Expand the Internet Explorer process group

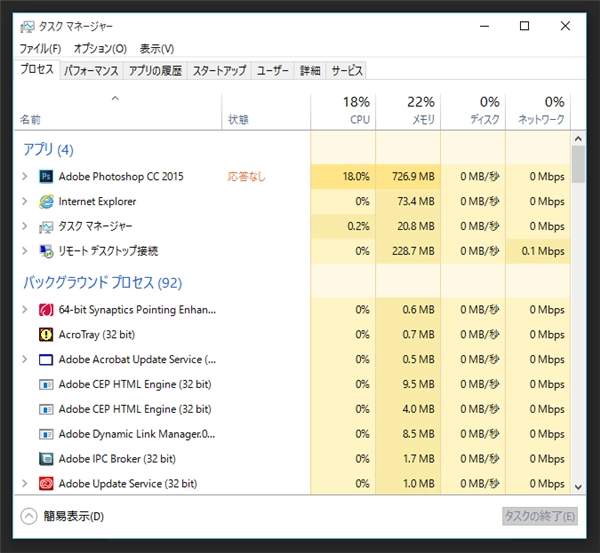25,201
